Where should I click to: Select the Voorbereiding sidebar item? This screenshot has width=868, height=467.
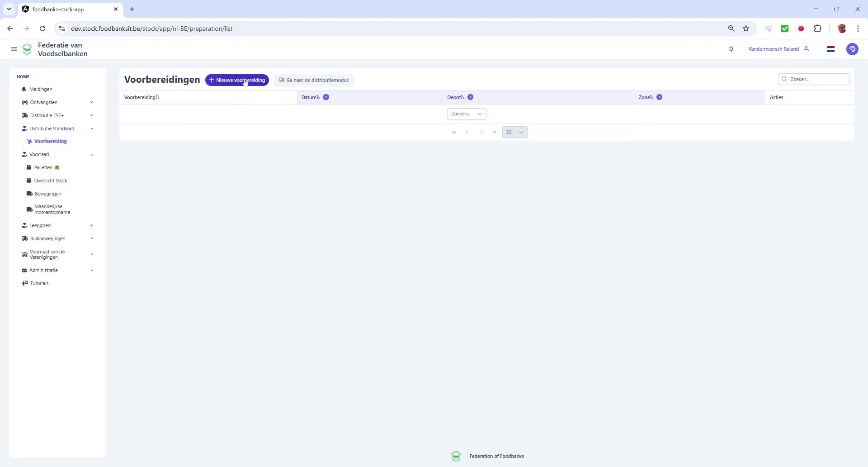point(50,141)
